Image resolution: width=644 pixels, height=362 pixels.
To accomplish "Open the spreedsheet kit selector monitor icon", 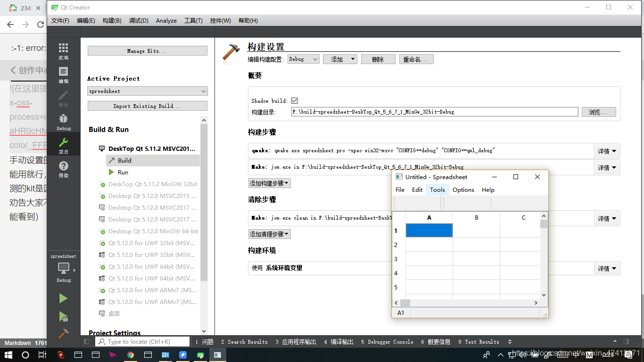I will tap(64, 269).
